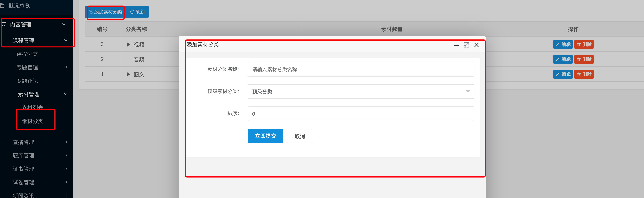
Task: Focus the 排序 input field
Action: coord(361,114)
